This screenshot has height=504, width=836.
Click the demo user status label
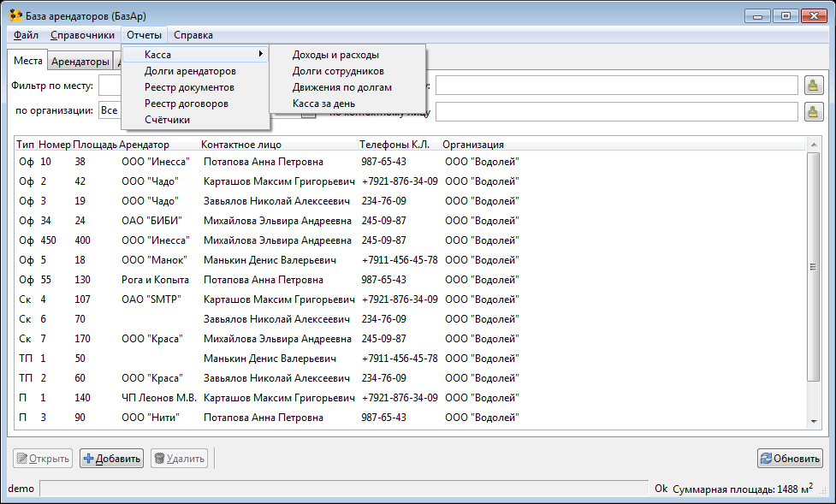click(21, 489)
